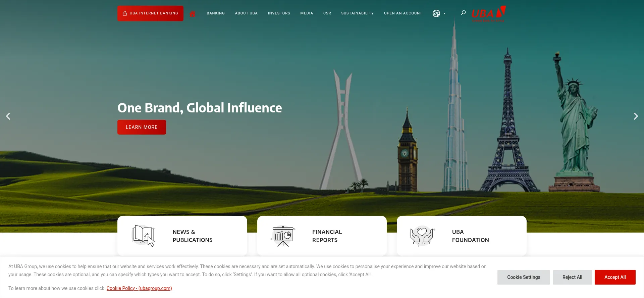This screenshot has width=644, height=298.
Task: Expand the dropdown arrow beside globe icon
Action: [x=445, y=13]
